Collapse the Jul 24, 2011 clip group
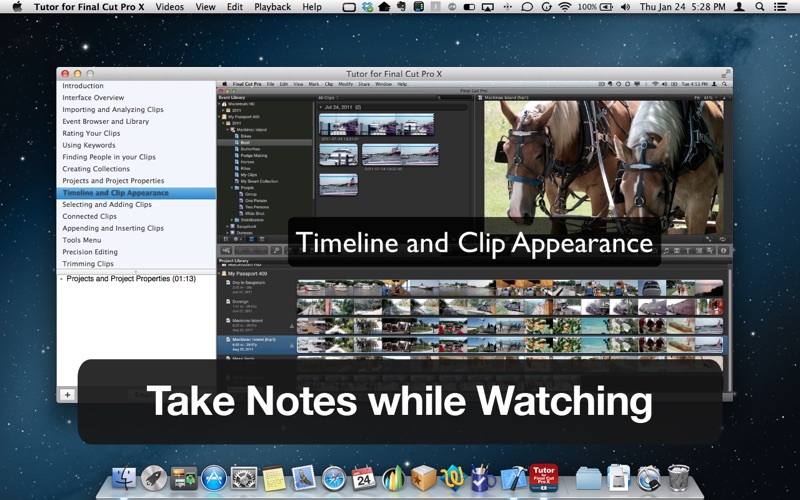Image resolution: width=800 pixels, height=500 pixels. click(321, 107)
